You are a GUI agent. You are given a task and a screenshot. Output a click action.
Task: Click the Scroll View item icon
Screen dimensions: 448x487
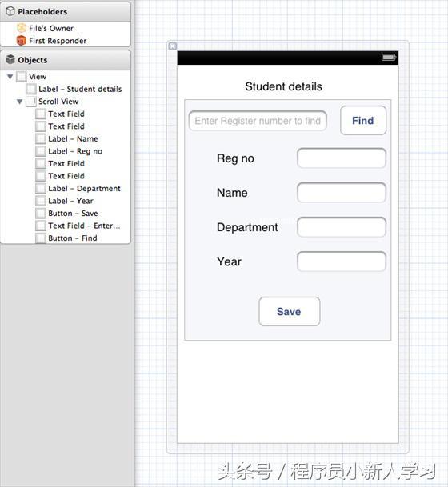click(x=30, y=102)
